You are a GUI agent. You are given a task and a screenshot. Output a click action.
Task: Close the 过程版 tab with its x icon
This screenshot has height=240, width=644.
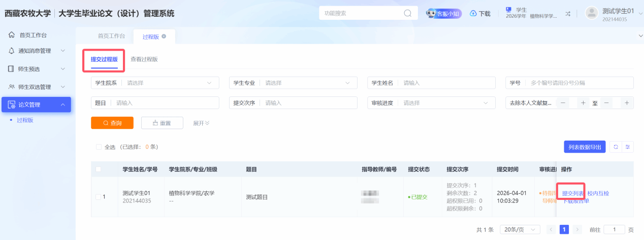tap(164, 36)
